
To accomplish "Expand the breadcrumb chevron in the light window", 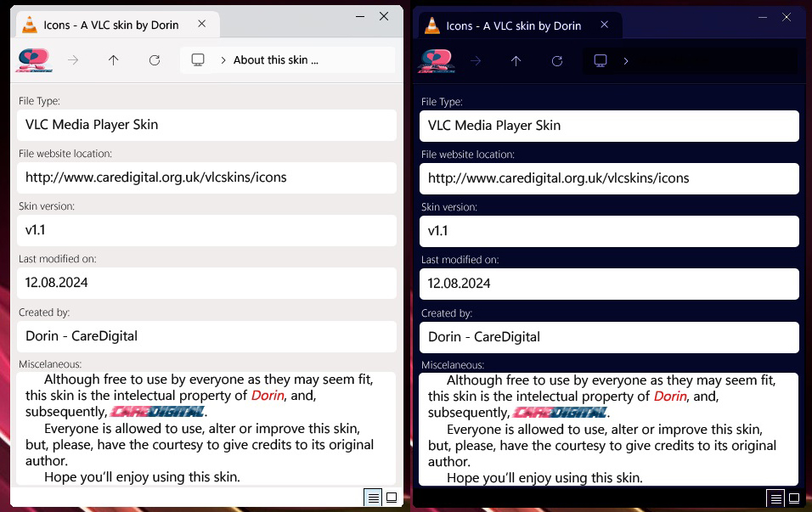I will click(223, 60).
